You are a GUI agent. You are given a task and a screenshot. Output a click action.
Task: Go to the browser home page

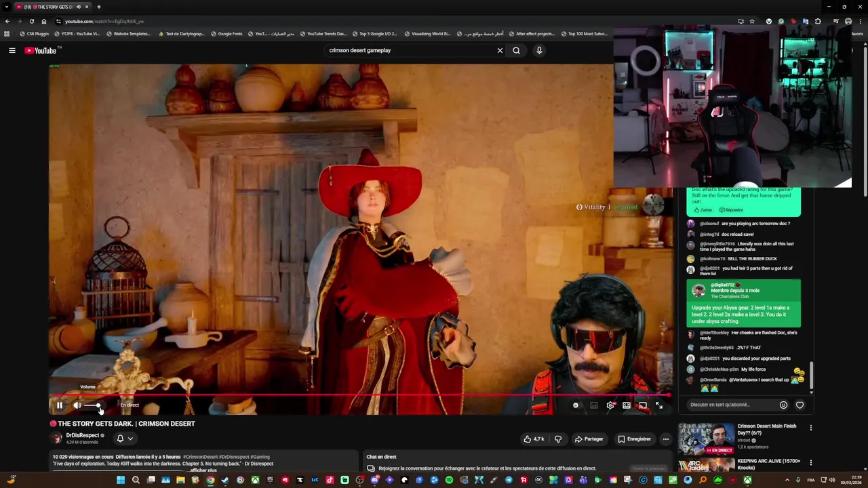point(44,21)
